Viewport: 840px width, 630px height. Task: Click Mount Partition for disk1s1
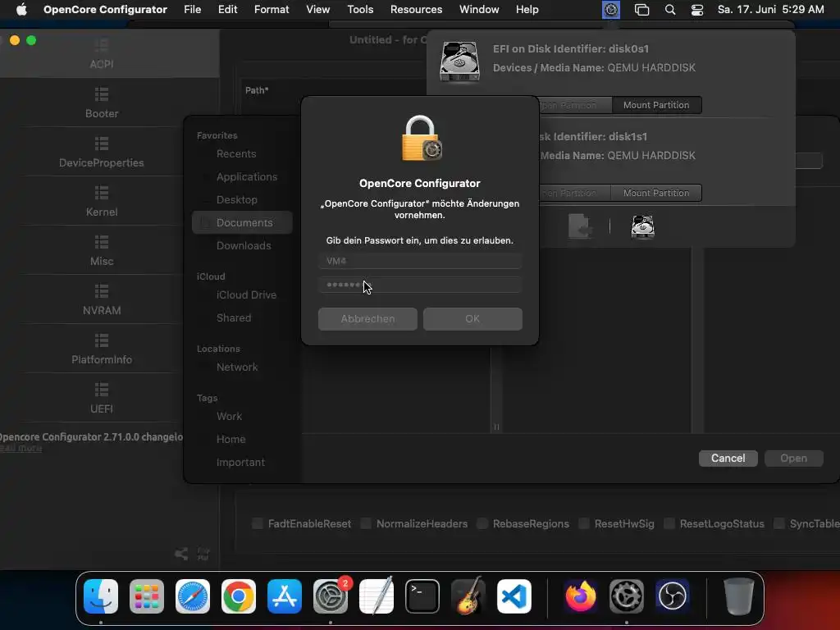(656, 193)
